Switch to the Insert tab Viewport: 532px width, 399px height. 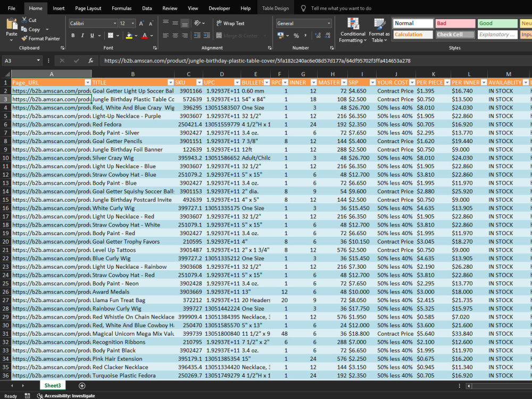(59, 8)
